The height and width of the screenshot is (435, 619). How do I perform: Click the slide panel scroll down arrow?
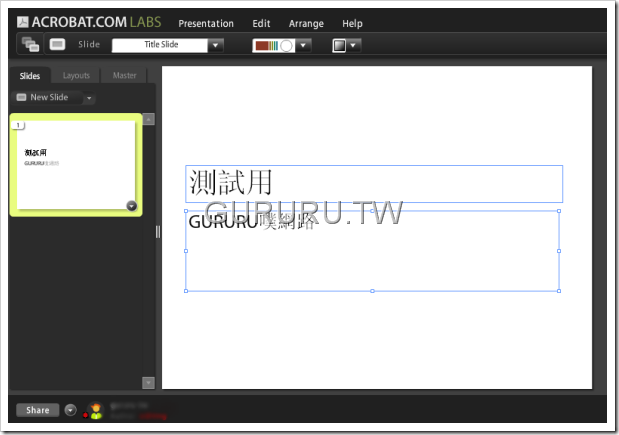click(148, 382)
